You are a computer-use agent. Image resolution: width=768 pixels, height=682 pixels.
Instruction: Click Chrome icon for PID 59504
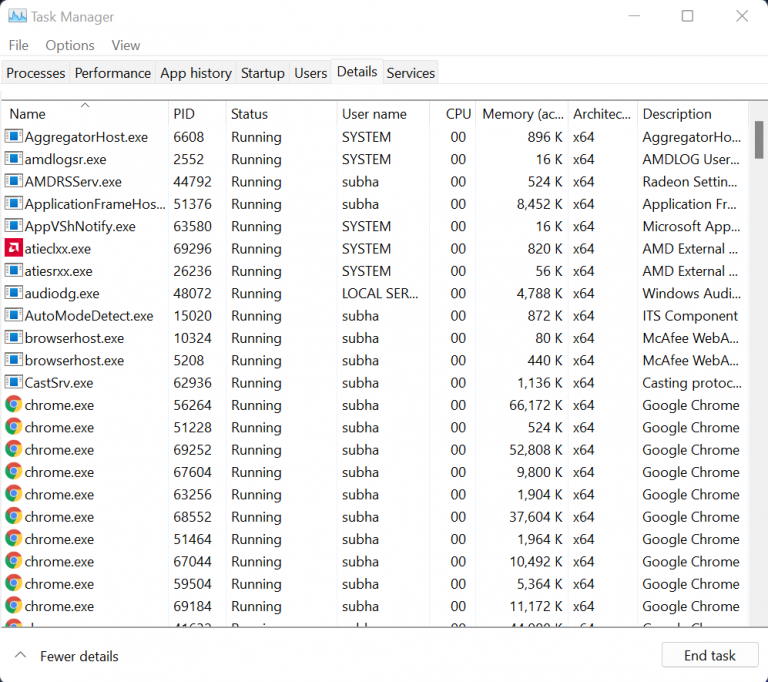click(13, 584)
